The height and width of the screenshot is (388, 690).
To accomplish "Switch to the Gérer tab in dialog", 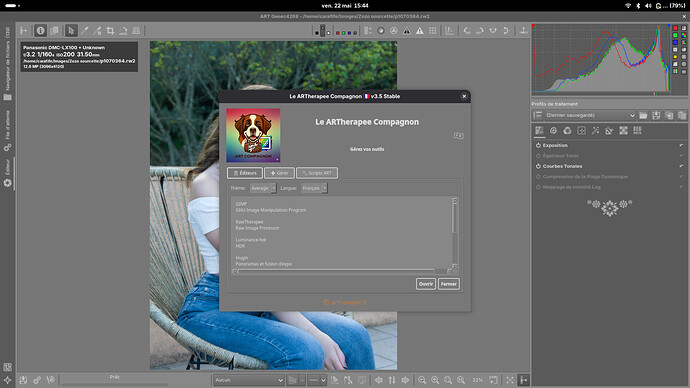I will point(279,173).
